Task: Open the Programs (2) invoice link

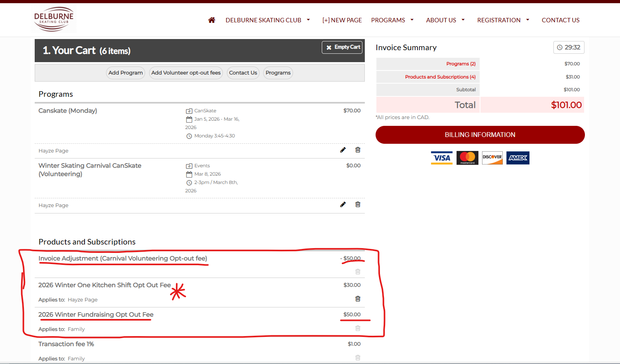Action: point(461,64)
